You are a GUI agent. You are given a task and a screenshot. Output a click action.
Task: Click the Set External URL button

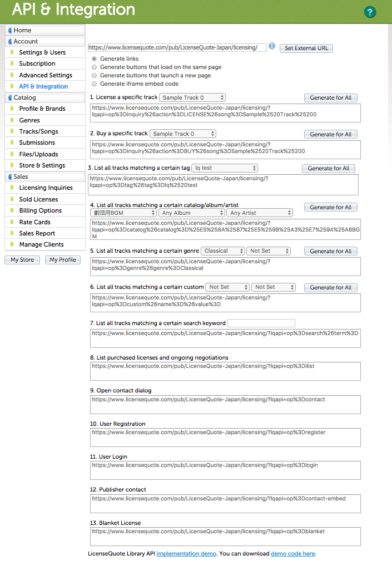pyautogui.click(x=306, y=48)
